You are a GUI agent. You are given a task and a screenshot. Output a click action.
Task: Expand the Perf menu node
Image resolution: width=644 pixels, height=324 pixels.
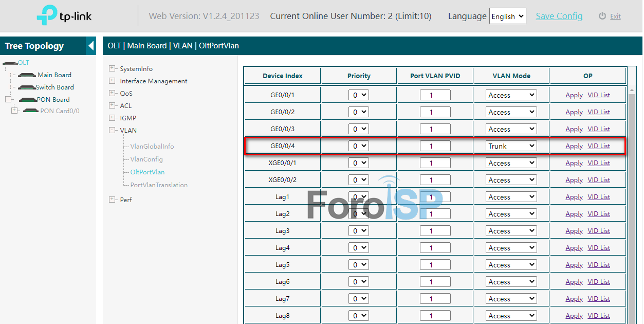click(x=113, y=200)
